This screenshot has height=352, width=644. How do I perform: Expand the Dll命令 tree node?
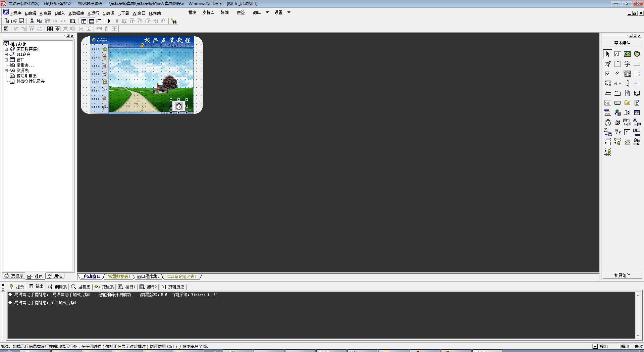point(6,54)
